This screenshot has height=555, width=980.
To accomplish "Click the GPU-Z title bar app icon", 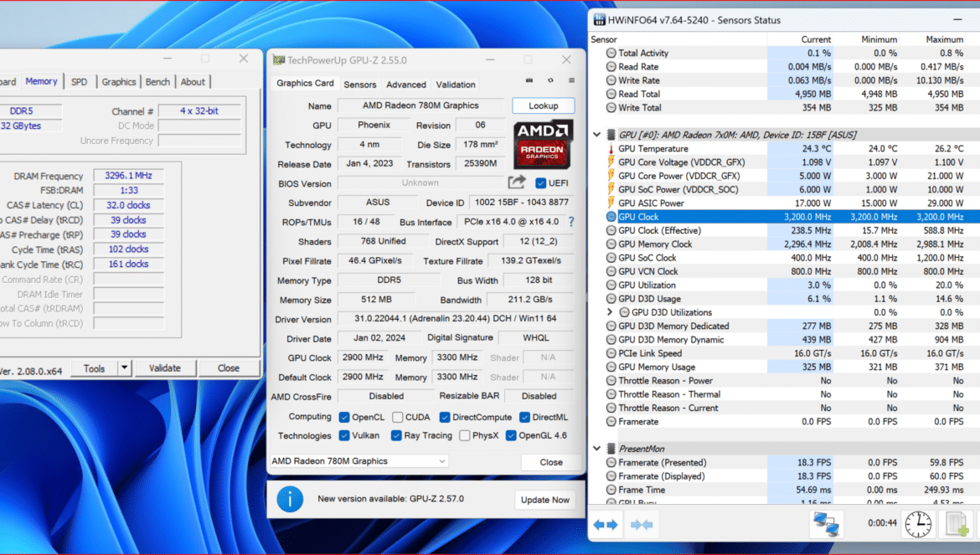I will tap(279, 60).
